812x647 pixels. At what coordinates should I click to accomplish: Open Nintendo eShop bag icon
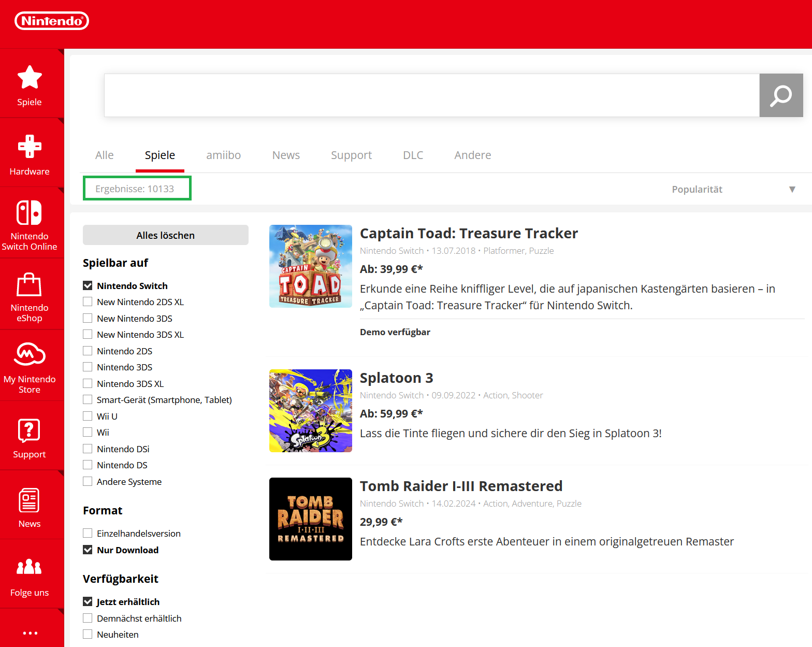pos(30,284)
